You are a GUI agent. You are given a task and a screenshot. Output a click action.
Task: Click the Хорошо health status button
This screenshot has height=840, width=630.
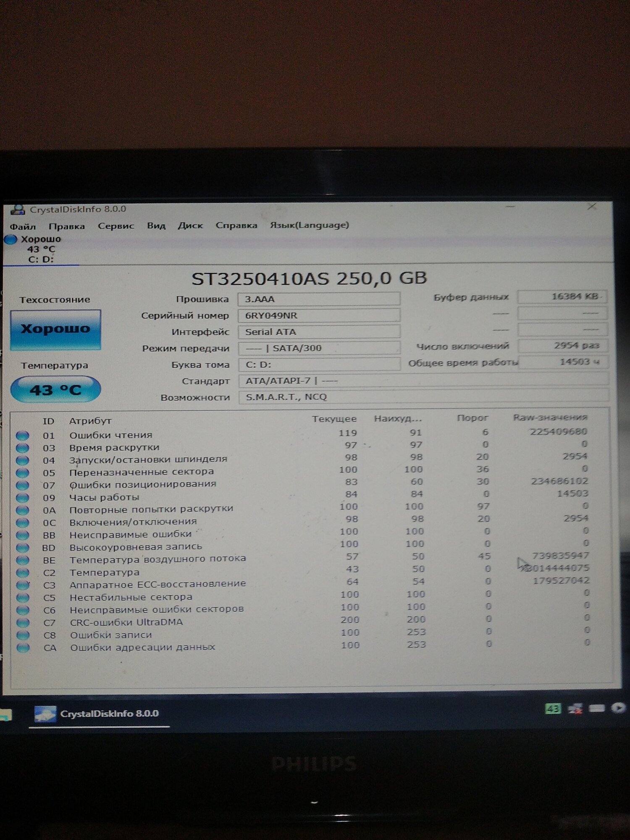click(x=55, y=330)
